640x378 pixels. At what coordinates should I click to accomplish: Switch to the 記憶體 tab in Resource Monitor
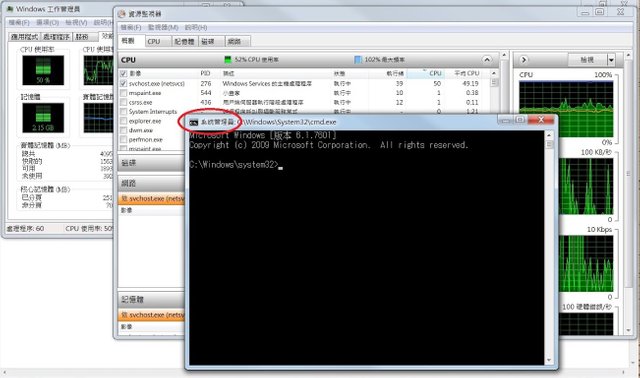coord(184,41)
